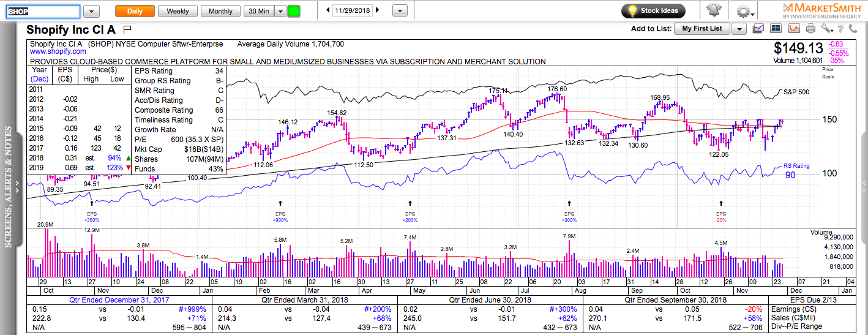The width and height of the screenshot is (868, 335).
Task: Click the 11/29/2018 date field
Action: pos(352,10)
